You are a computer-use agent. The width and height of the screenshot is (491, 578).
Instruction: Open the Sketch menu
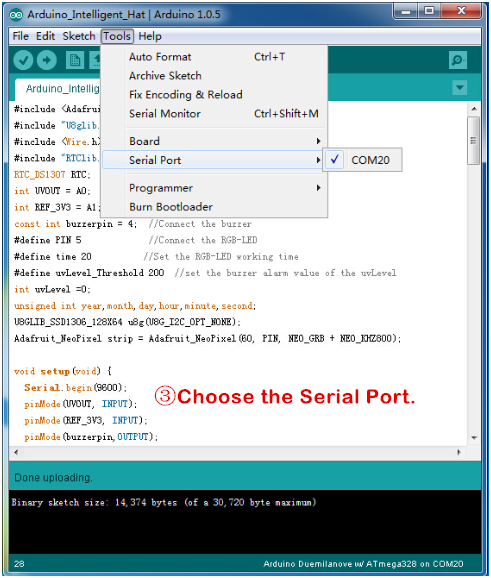point(79,36)
